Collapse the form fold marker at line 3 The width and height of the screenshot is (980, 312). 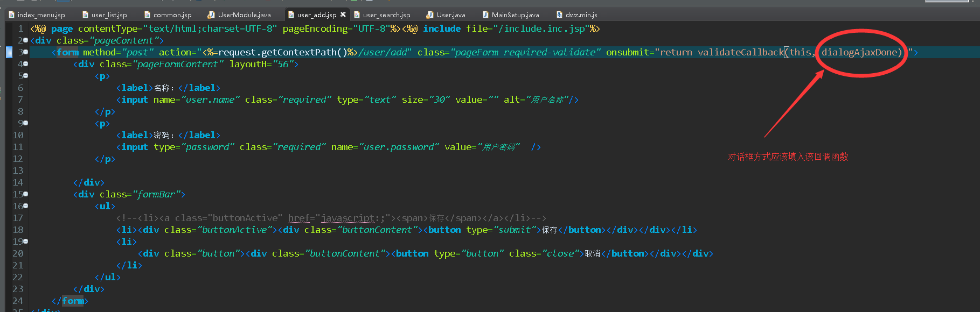pos(26,52)
